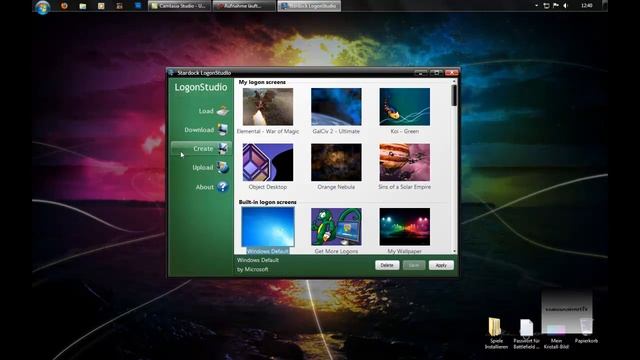
Task: Select the Create sidebar item
Action: click(x=201, y=149)
